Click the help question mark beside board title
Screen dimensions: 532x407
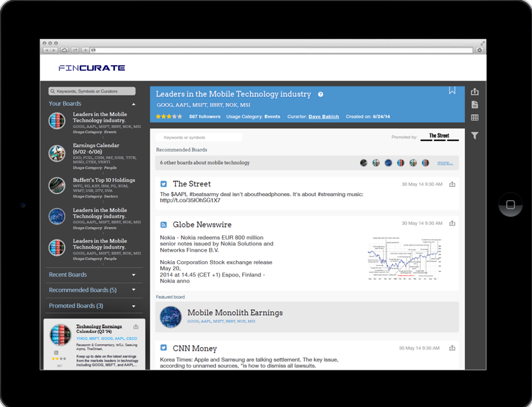point(321,94)
